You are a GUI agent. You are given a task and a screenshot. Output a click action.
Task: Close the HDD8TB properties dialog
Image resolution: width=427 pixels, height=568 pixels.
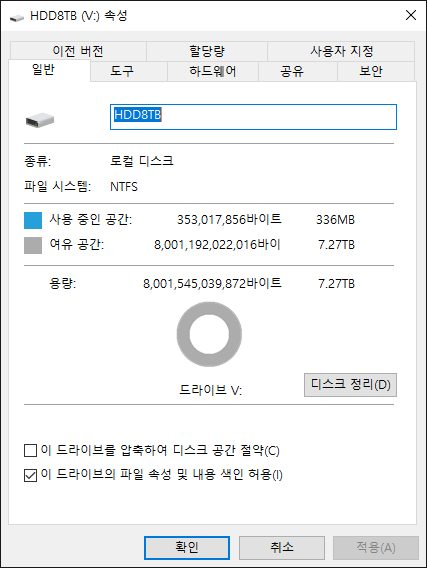click(411, 15)
